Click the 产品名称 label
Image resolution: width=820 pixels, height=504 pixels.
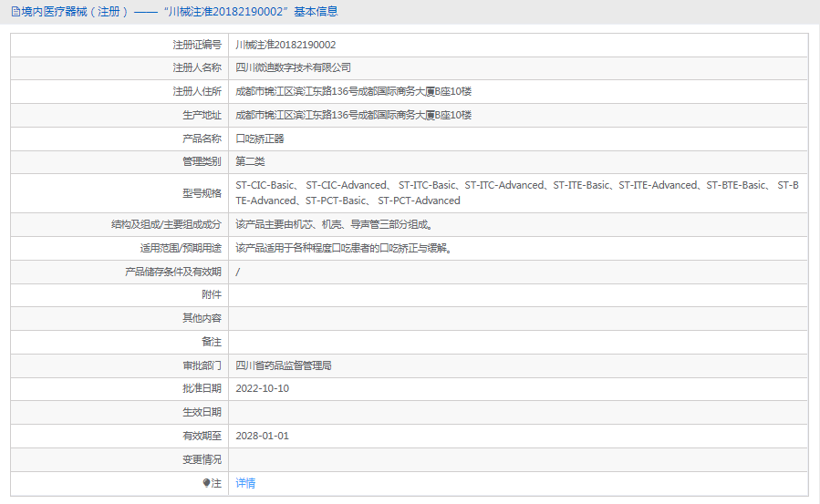[x=202, y=139]
